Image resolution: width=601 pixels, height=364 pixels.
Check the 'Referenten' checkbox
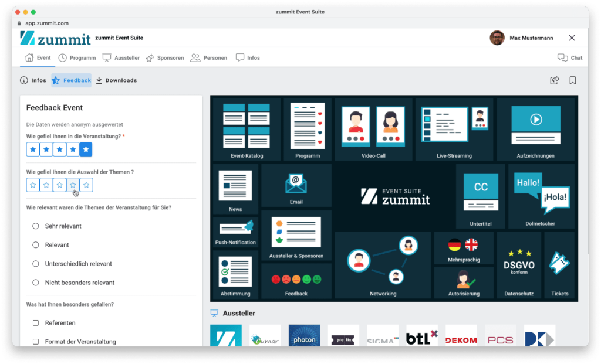[x=35, y=322]
